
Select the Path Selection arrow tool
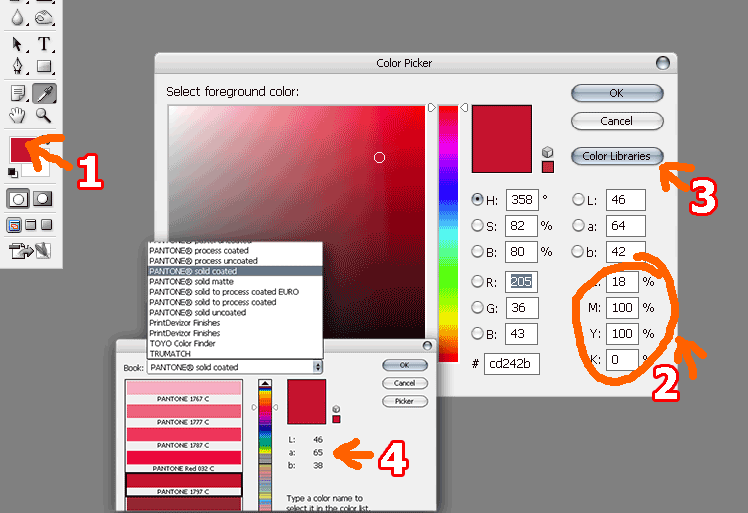pyautogui.click(x=18, y=44)
